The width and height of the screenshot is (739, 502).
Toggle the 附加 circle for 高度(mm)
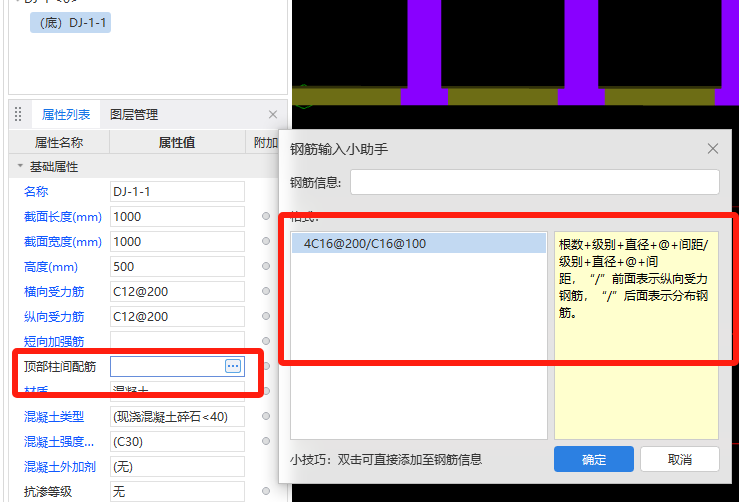click(266, 266)
